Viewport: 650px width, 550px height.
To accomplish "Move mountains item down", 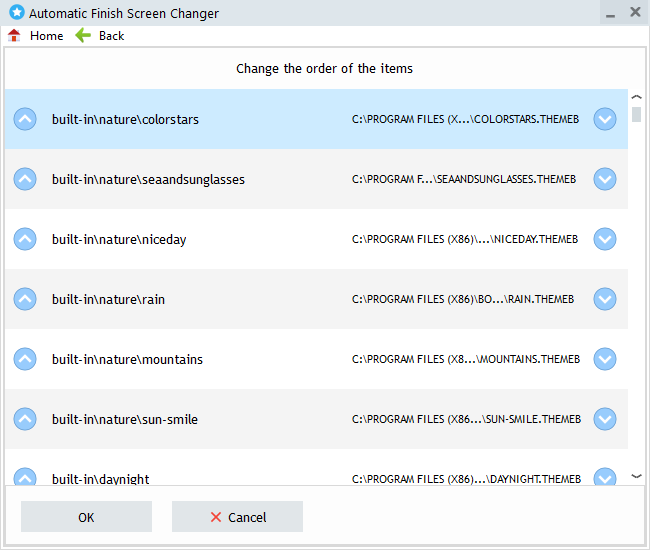I will (604, 359).
